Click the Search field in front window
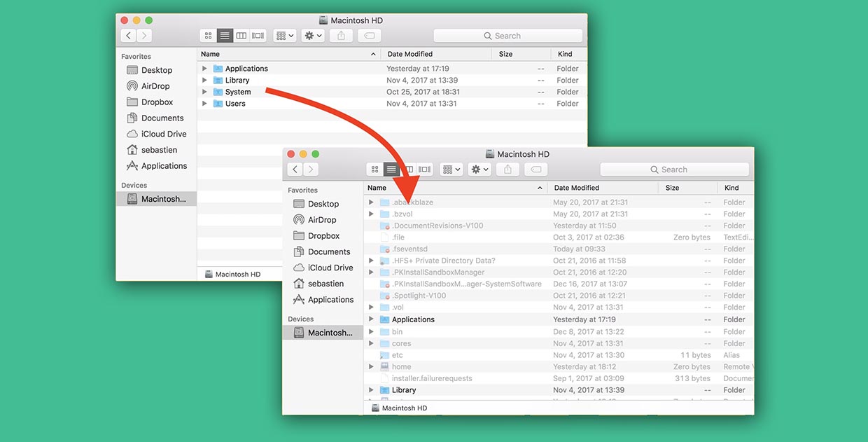 tap(675, 170)
